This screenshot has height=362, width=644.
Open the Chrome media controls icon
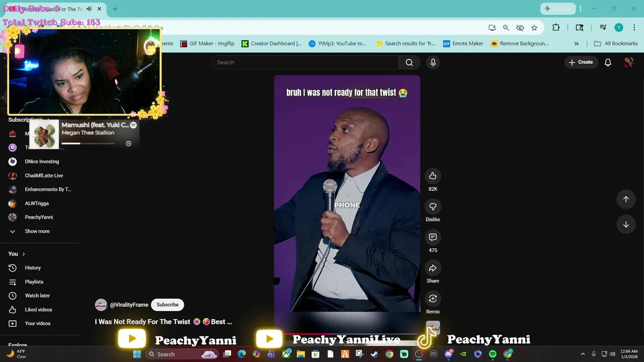603,28
